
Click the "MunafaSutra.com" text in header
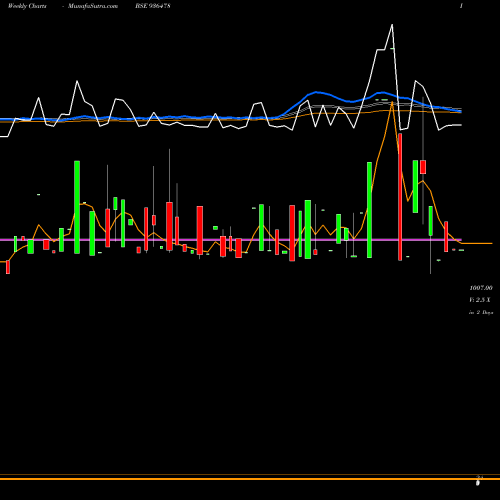tap(93, 6)
